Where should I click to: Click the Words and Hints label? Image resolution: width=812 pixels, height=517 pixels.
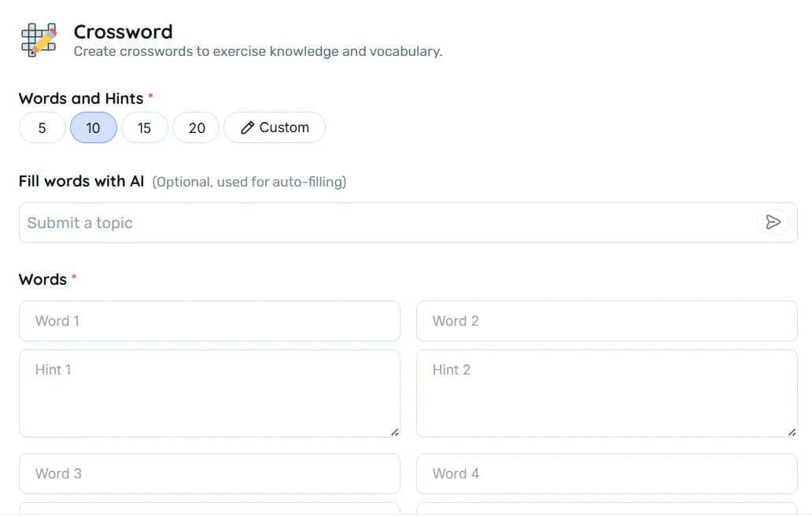[x=81, y=98]
